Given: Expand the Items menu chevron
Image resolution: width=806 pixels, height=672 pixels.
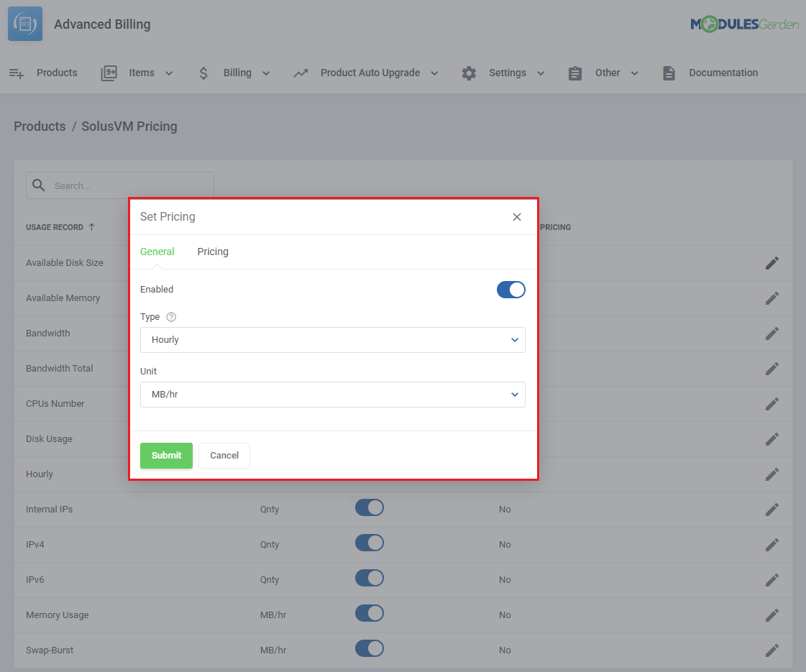Looking at the screenshot, I should click(168, 73).
